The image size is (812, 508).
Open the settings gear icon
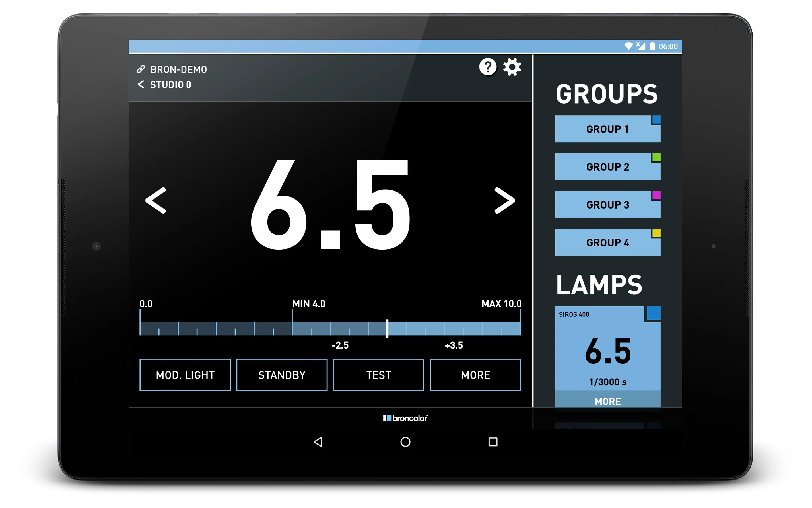point(512,67)
